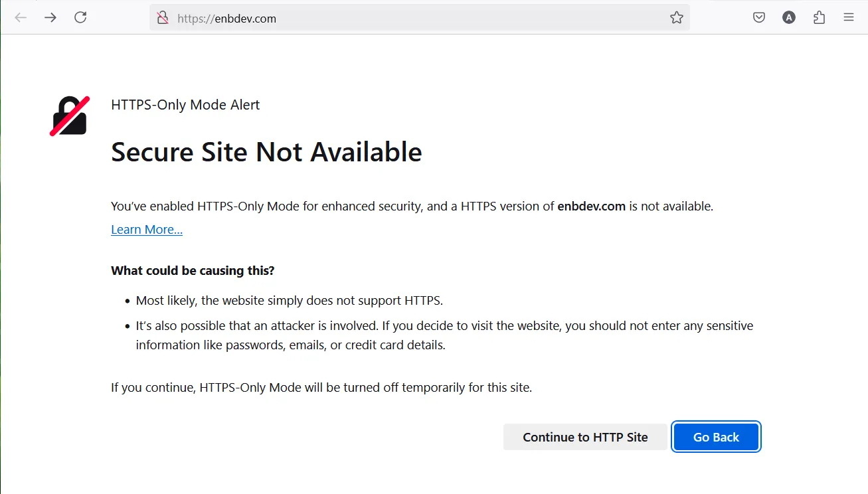Reload the current page
The width and height of the screenshot is (868, 494).
point(80,18)
